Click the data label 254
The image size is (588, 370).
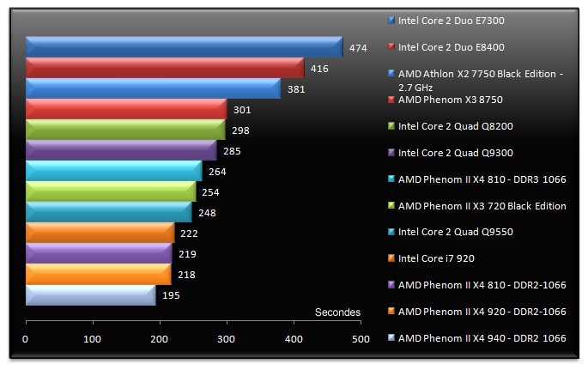tap(210, 192)
